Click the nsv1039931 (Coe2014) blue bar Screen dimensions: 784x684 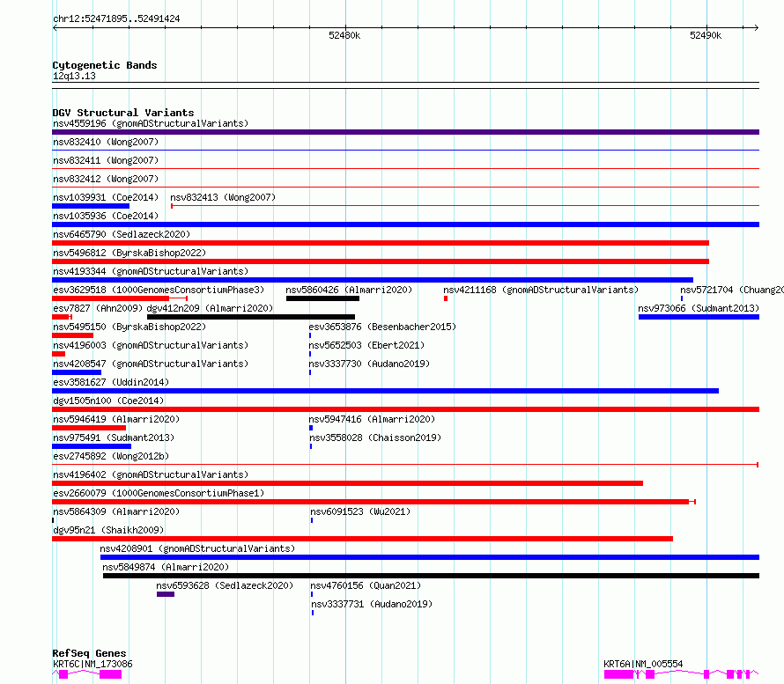pyautogui.click(x=91, y=206)
